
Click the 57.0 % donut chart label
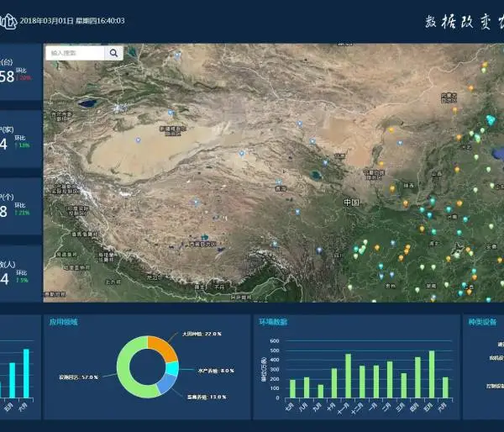pos(78,377)
